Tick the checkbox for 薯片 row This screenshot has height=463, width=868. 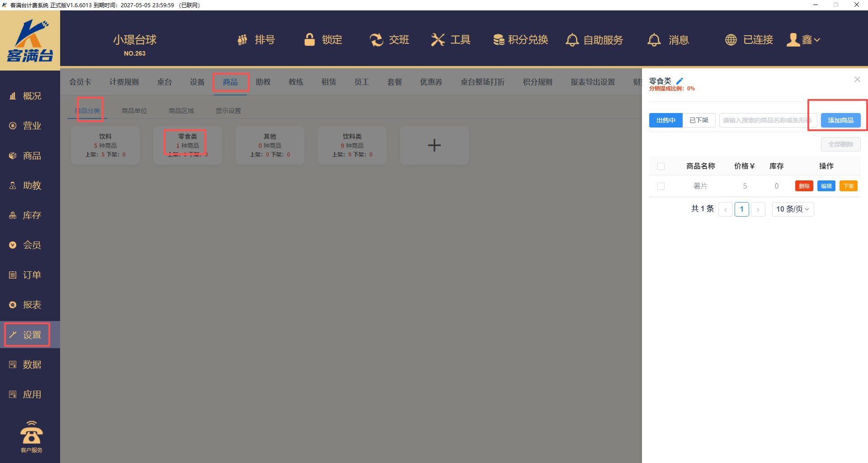click(661, 186)
